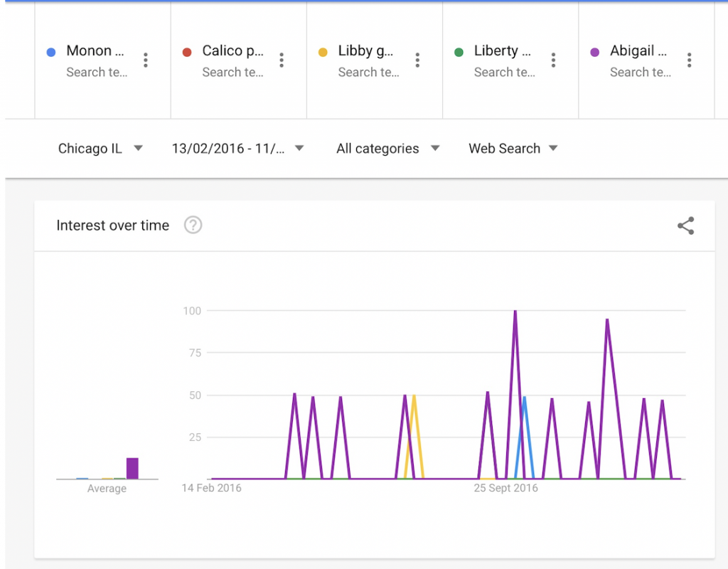The height and width of the screenshot is (569, 728).
Task: Open the three-dot menu for Liberty term
Action: click(554, 60)
